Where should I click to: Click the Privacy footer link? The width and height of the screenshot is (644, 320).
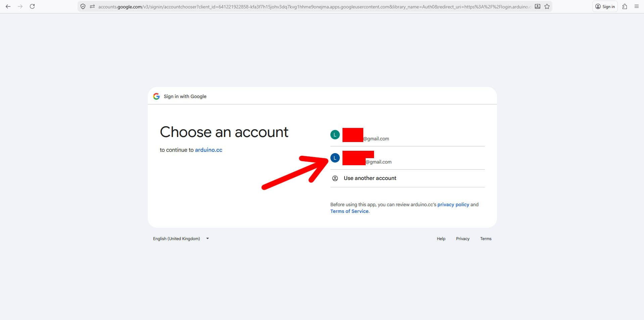click(x=462, y=239)
